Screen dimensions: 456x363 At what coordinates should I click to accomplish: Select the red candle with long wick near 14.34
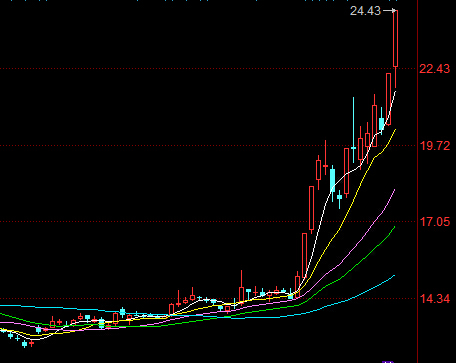pyautogui.click(x=241, y=287)
